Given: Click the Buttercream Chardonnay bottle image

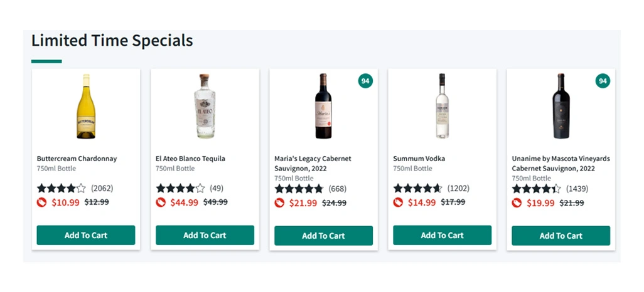Looking at the screenshot, I should 86,107.
